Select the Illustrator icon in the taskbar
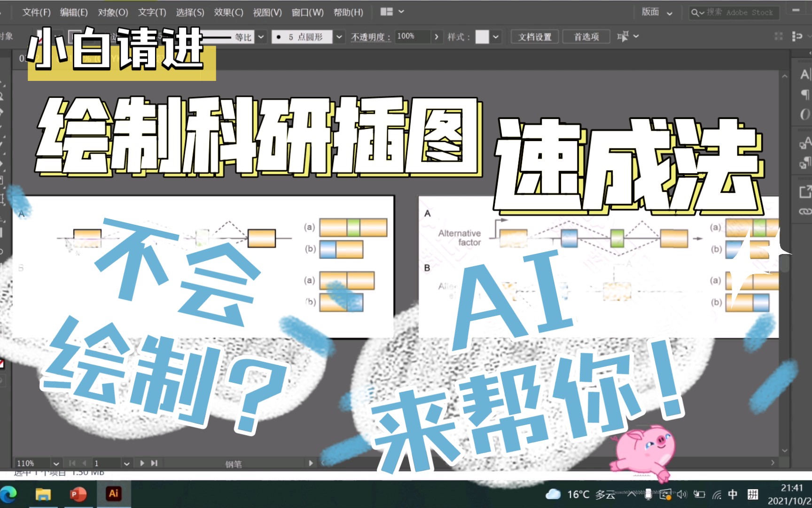812x508 pixels. 113,494
